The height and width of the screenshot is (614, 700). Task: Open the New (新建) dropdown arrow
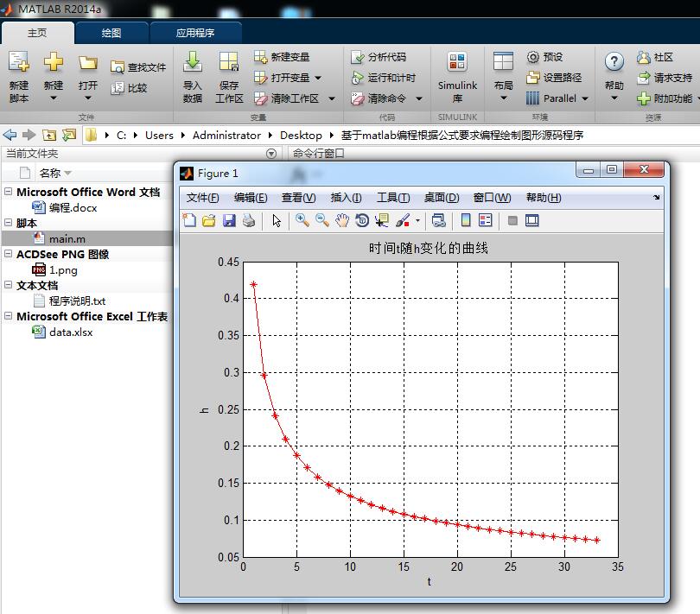pos(53,98)
